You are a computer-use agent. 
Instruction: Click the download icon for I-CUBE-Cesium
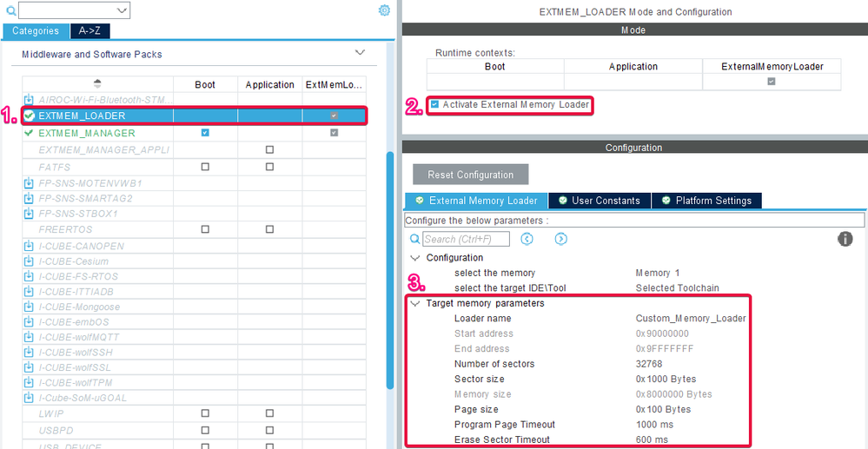click(x=29, y=261)
